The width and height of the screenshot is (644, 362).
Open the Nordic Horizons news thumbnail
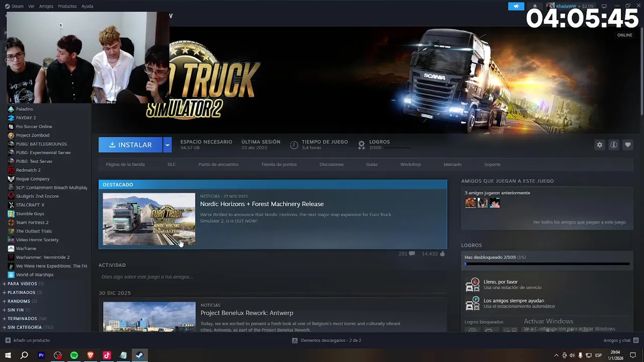click(x=149, y=219)
